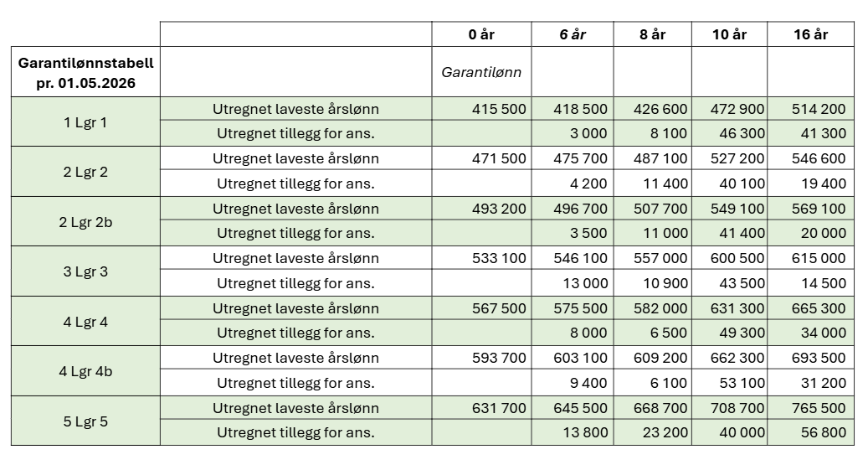Select the 10 år column header
Image resolution: width=868 pixels, height=465 pixels.
[730, 34]
